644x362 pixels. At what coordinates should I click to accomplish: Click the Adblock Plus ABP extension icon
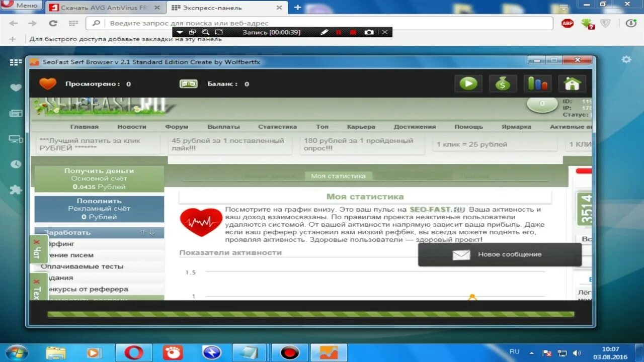(568, 23)
